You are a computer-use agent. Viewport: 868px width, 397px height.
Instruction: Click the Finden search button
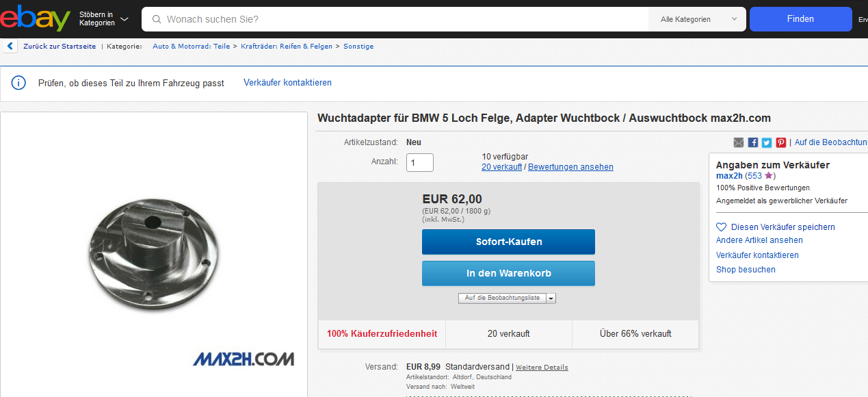[800, 19]
